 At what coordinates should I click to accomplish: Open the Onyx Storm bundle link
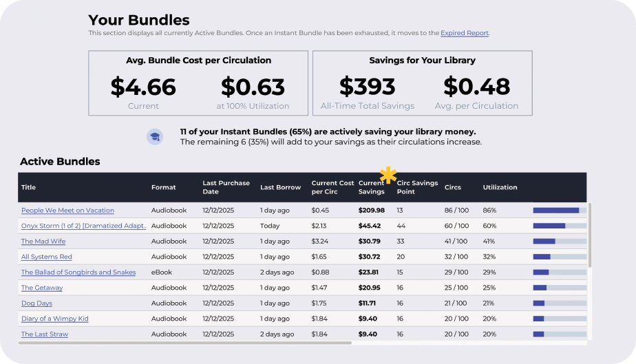[83, 226]
